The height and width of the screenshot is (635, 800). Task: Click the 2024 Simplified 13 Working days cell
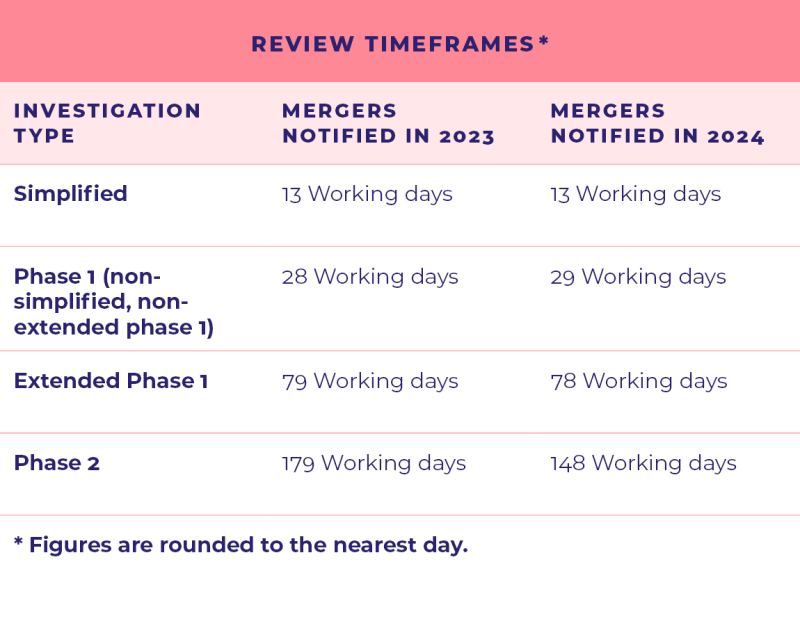point(635,194)
